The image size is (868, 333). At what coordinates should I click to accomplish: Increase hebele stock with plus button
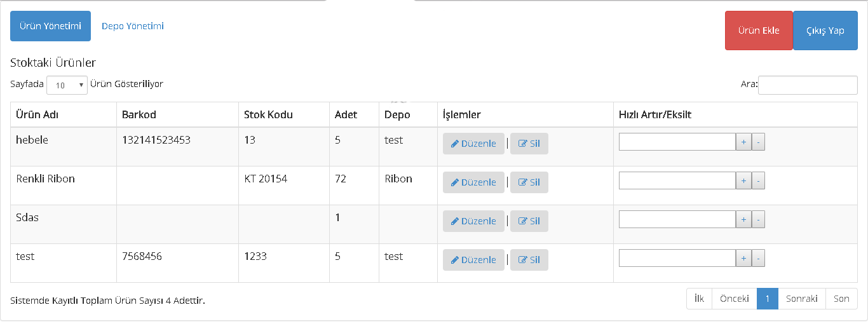tap(743, 142)
